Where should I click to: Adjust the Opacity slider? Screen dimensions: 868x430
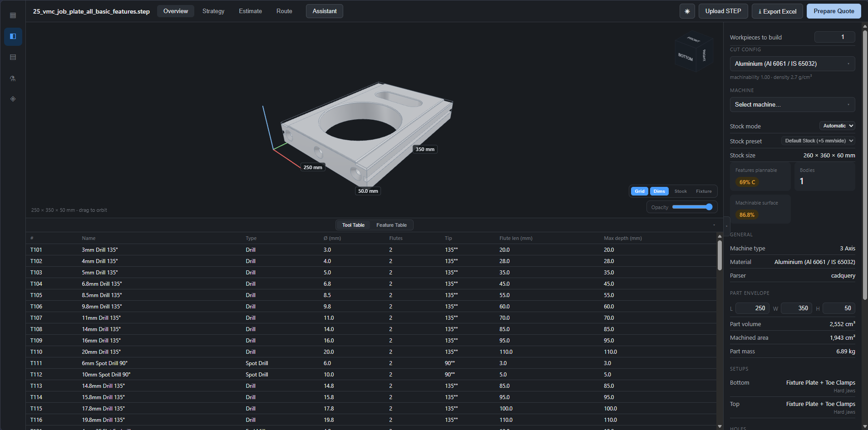click(x=692, y=207)
